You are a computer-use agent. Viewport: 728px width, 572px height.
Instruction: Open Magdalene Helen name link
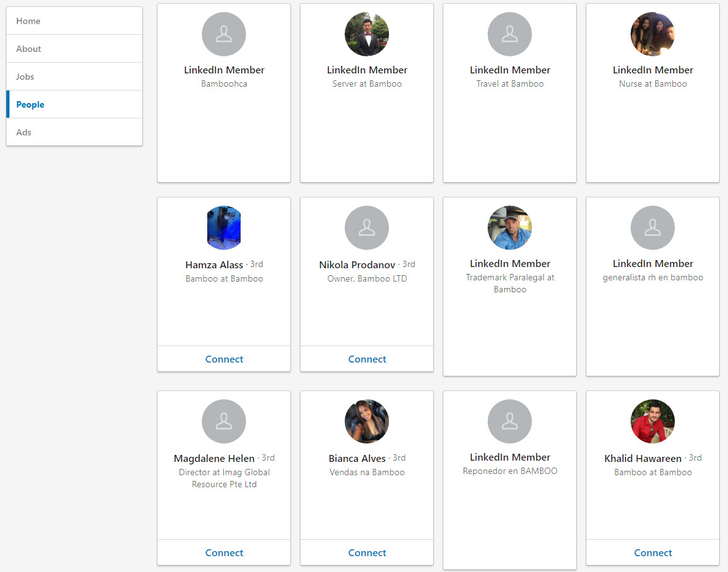pyautogui.click(x=214, y=458)
